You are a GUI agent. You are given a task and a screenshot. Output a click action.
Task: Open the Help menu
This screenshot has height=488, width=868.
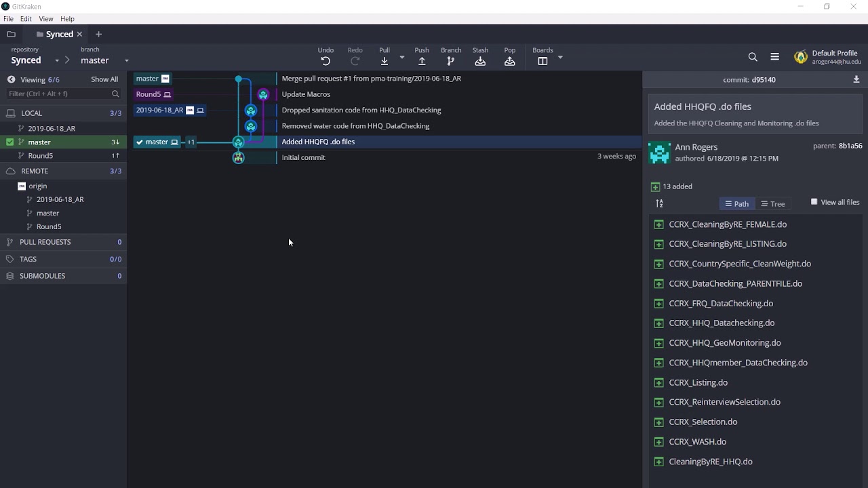click(67, 19)
